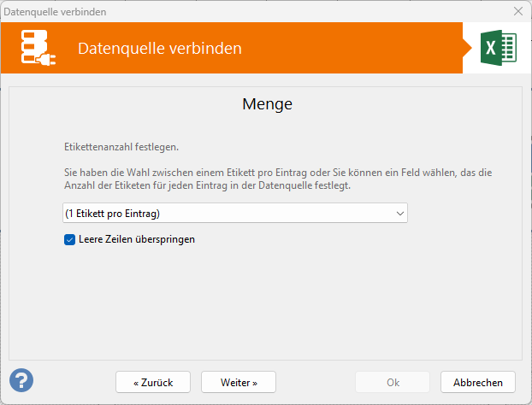This screenshot has height=405, width=532.
Task: Expand the label quantity dropdown arrow
Action: coord(399,213)
